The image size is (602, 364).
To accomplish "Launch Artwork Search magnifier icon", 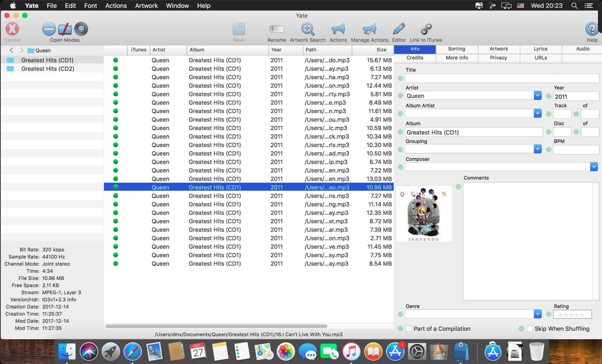I will 308,29.
